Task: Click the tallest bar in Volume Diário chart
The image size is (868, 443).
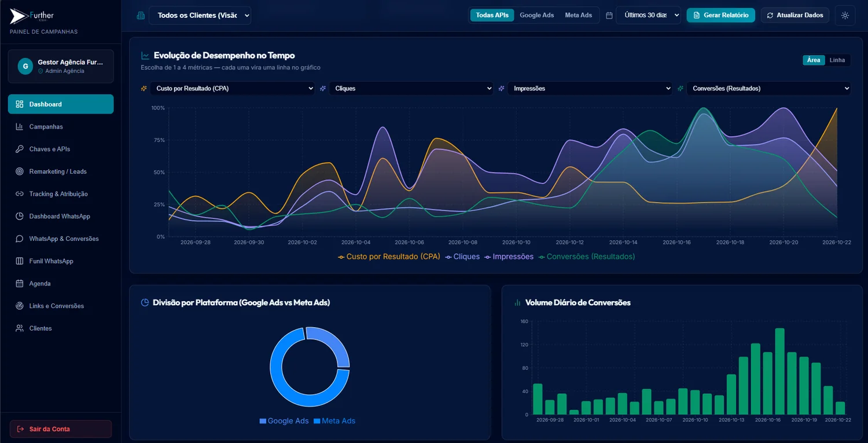Action: point(780,371)
